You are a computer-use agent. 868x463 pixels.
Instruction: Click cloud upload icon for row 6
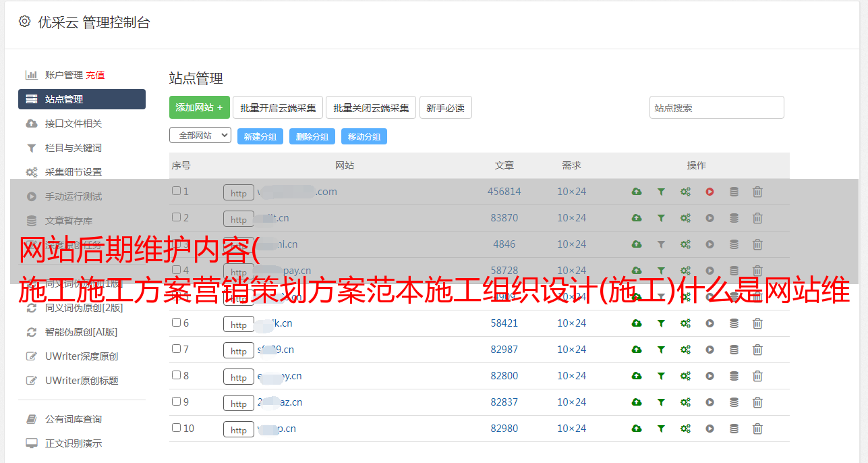pyautogui.click(x=637, y=323)
